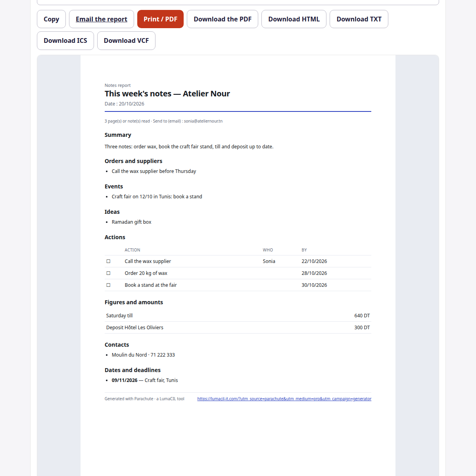Click Generated with Parachute footer text

point(144,399)
